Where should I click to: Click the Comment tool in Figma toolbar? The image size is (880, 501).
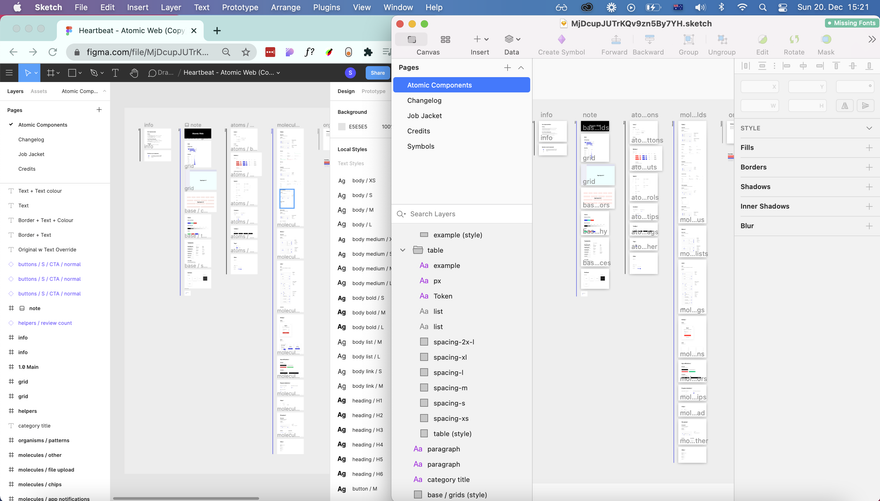pyautogui.click(x=152, y=72)
